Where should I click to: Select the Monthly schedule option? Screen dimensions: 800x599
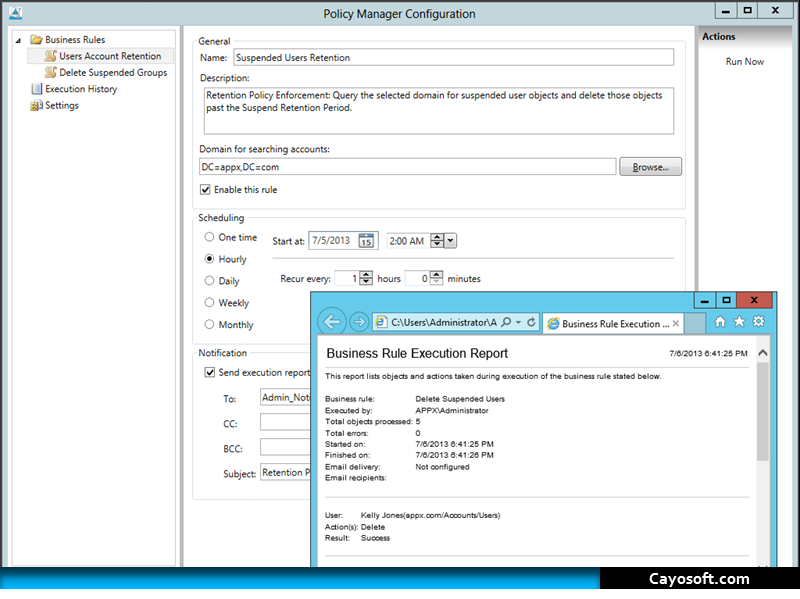[x=209, y=325]
